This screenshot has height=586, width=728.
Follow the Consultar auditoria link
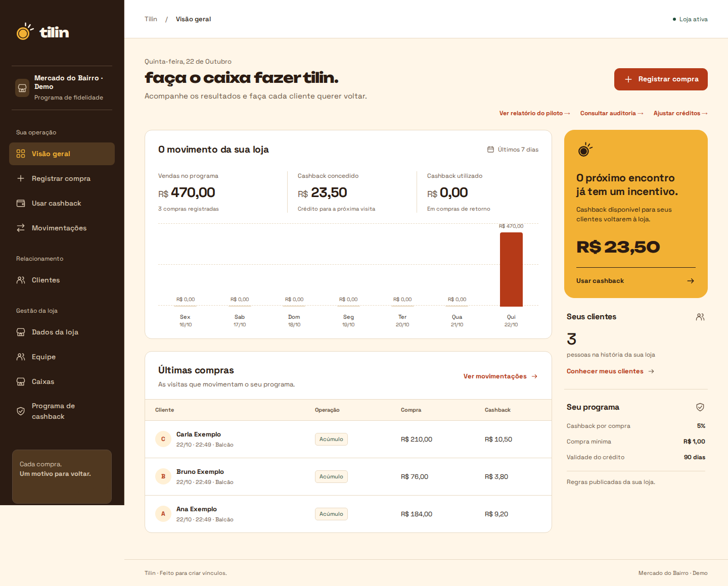612,113
